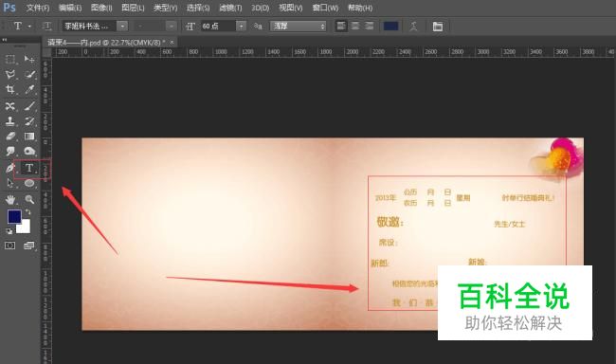The height and width of the screenshot is (364, 616).
Task: Collapse the tools panel with double arrows
Action: coord(5,39)
